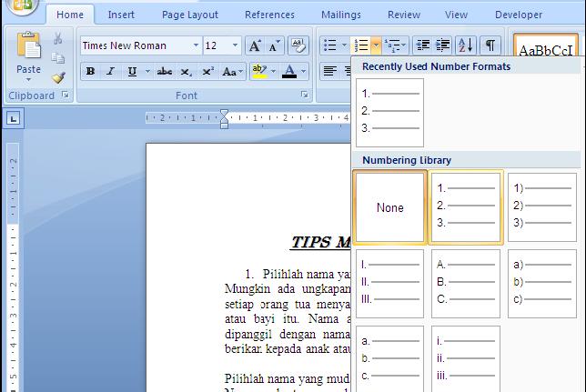
Task: Click the Grow Font icon
Action: point(256,46)
